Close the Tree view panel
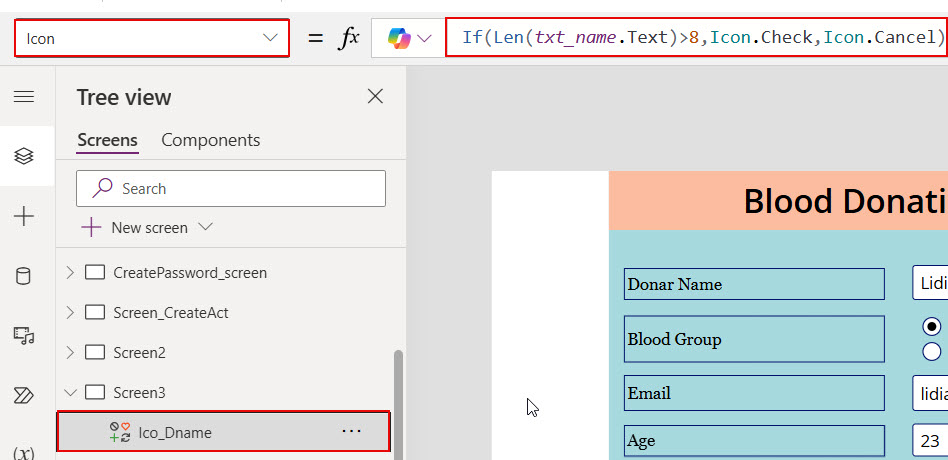948x460 pixels. click(375, 96)
